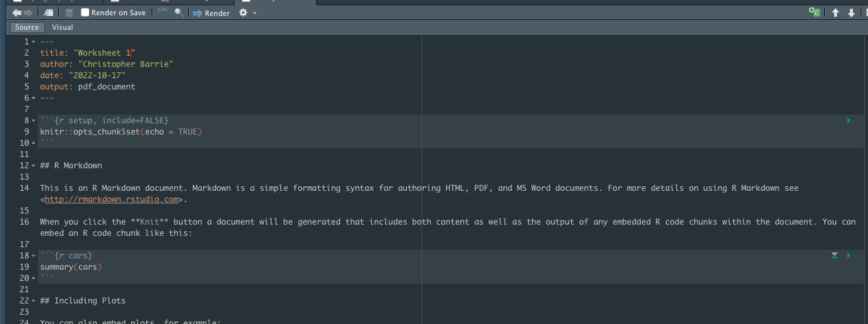Click the summary(cars) code line
The width and height of the screenshot is (868, 324).
tap(71, 267)
